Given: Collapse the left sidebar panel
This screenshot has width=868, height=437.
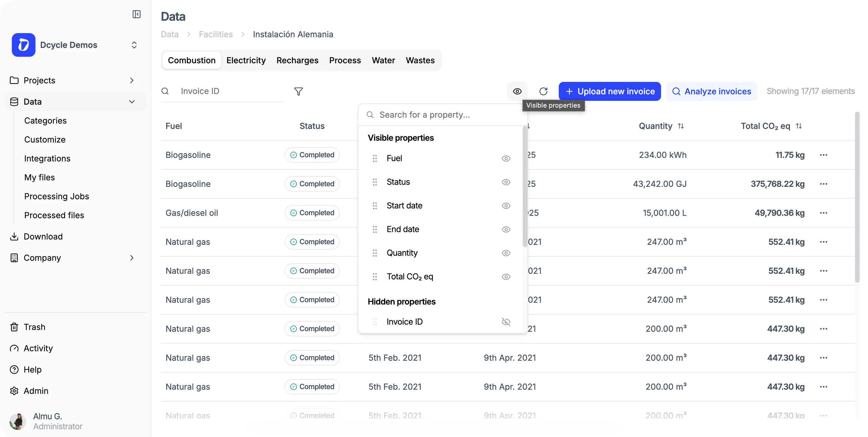Looking at the screenshot, I should 137,14.
